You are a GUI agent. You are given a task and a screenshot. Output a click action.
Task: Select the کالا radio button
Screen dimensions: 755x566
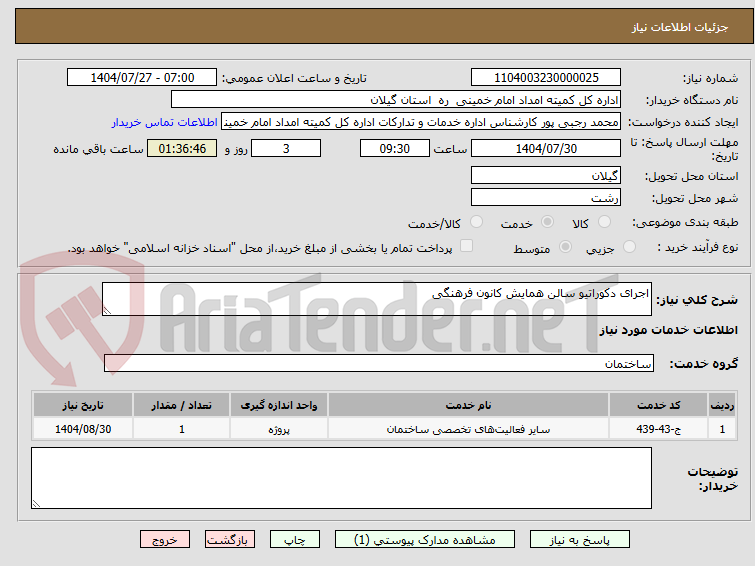click(x=604, y=222)
